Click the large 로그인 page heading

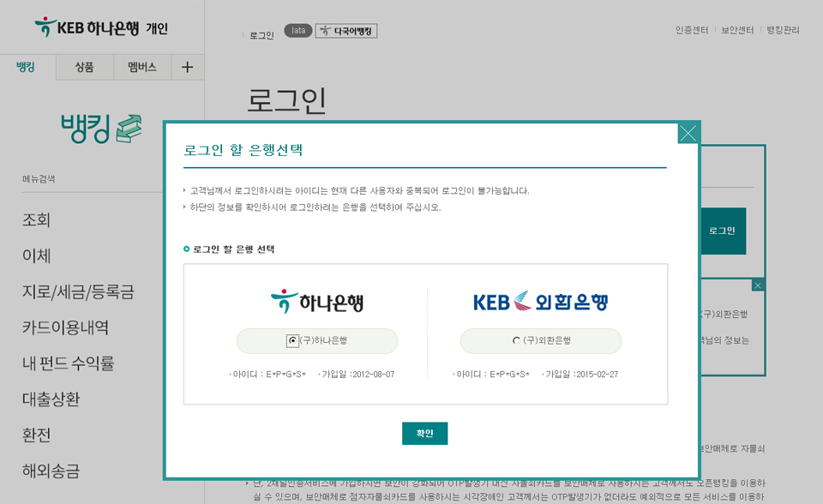[286, 101]
